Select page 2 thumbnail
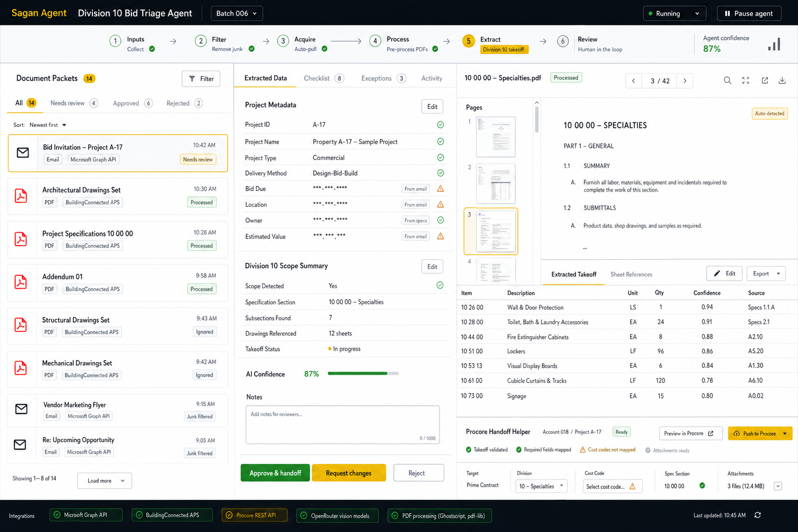 click(x=496, y=183)
